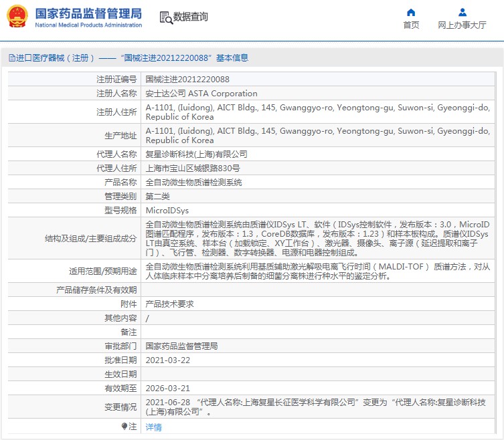This screenshot has width=504, height=440.
Task: Click National Medical Products Administration text
Action: tap(88, 25)
